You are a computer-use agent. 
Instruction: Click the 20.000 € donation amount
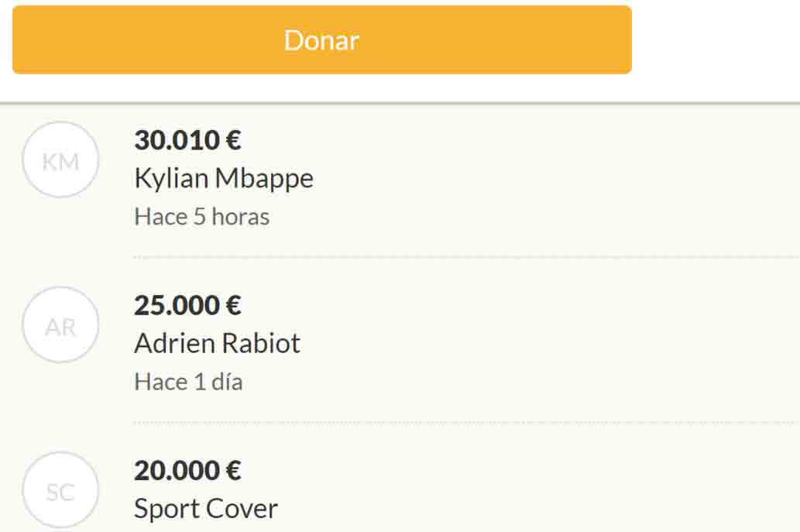(x=188, y=470)
